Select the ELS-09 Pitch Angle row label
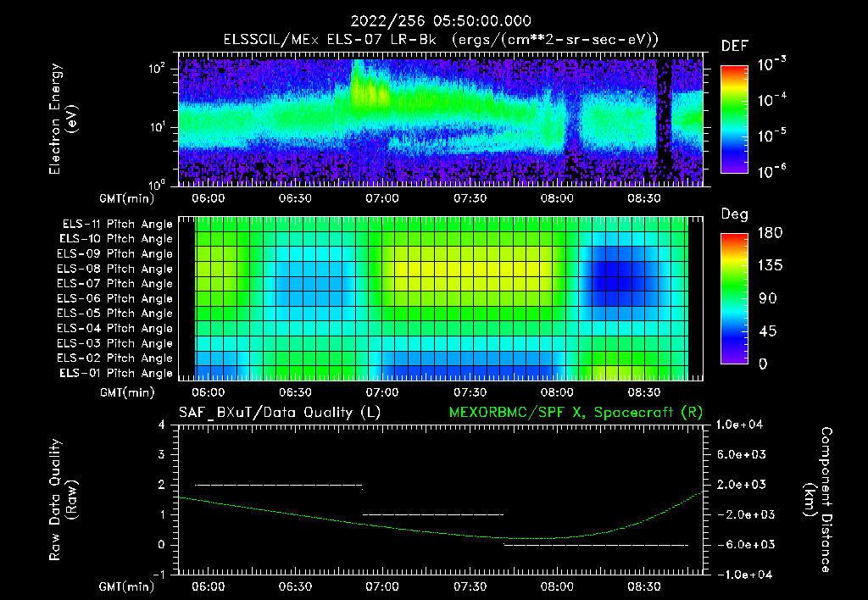868x600 pixels. pos(115,254)
